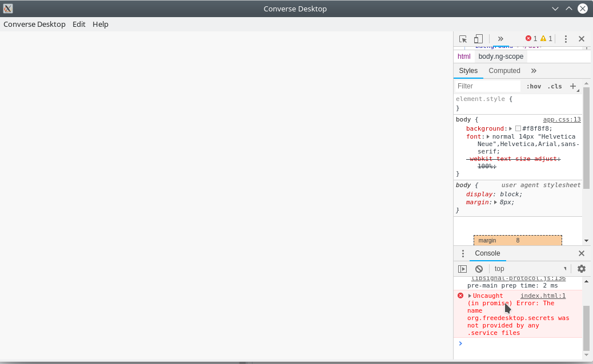
Task: Switch to the Computed styles tab
Action: point(504,70)
